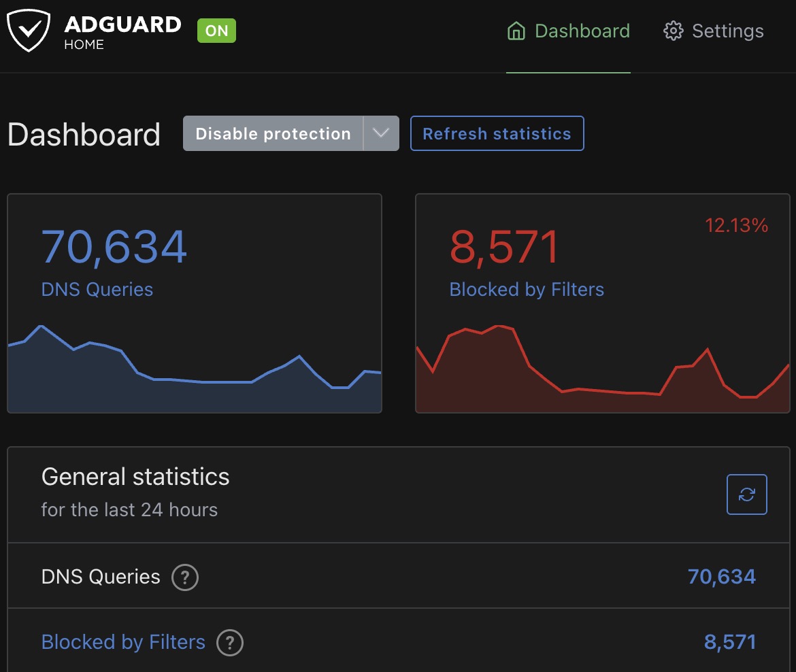This screenshot has height=672, width=796.
Task: Click the home icon next to Dashboard
Action: [517, 31]
